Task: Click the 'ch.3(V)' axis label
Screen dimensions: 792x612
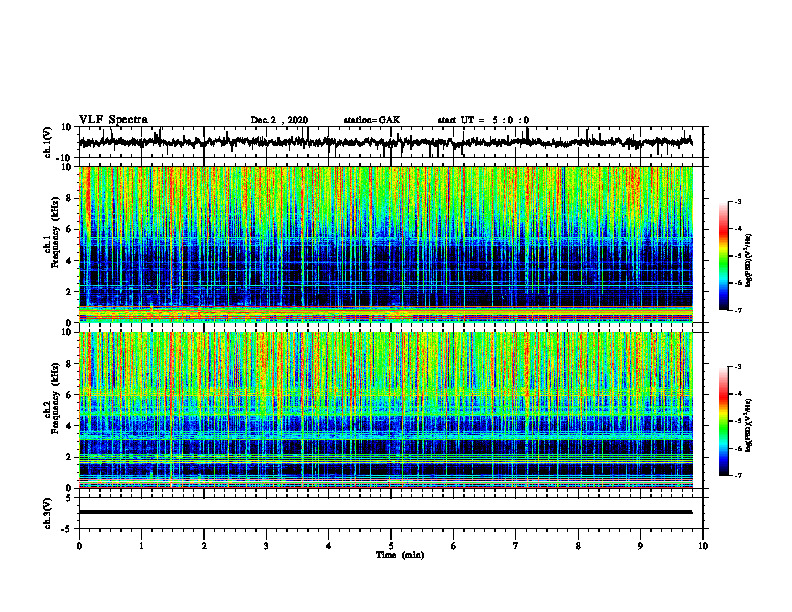Action: click(47, 513)
